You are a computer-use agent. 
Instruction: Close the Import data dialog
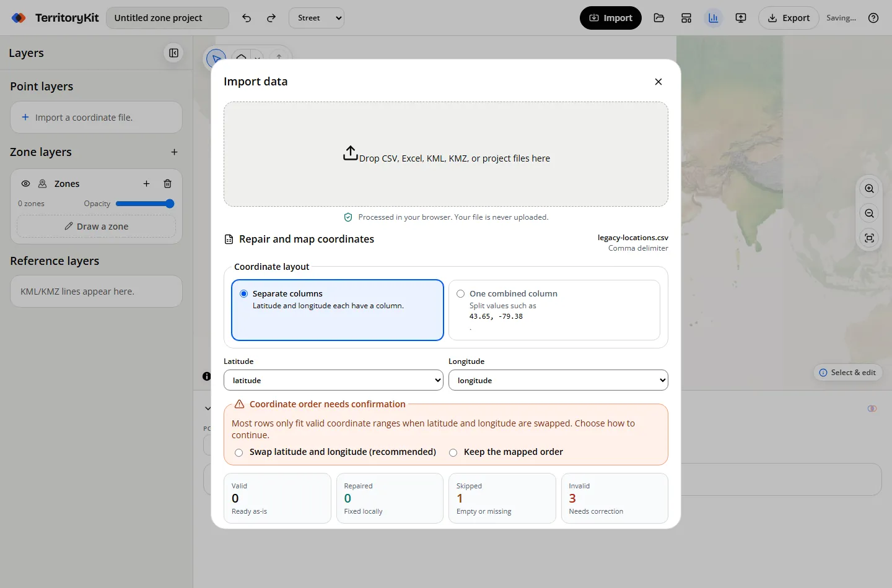[x=658, y=82]
